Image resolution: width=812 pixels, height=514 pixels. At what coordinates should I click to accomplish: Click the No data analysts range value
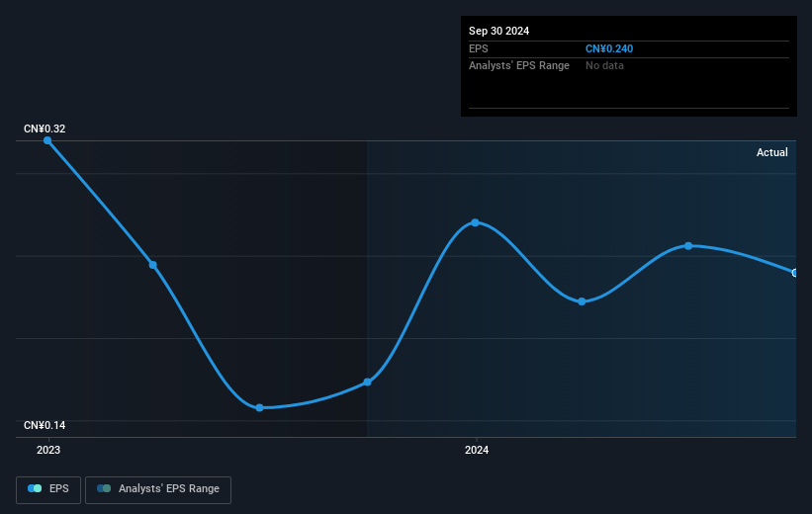[604, 66]
